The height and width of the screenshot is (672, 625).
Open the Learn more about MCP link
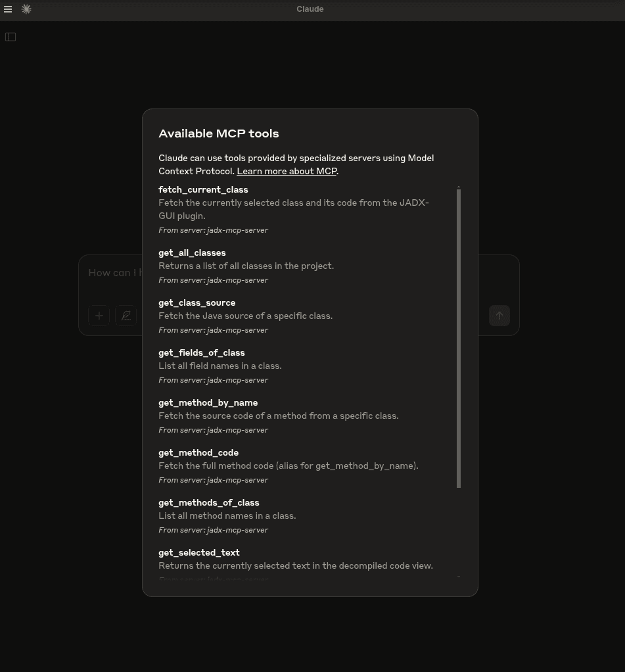click(x=287, y=171)
